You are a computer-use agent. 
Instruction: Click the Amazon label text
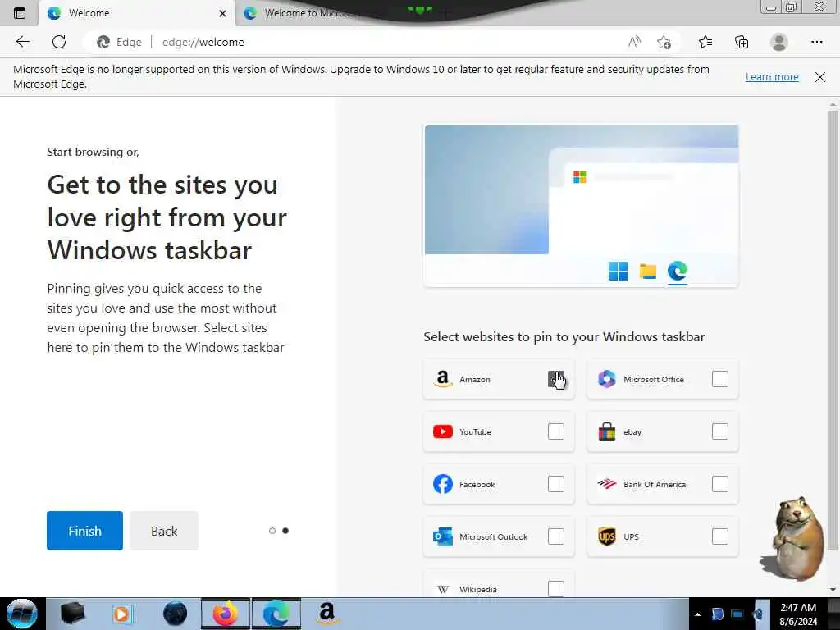(475, 379)
